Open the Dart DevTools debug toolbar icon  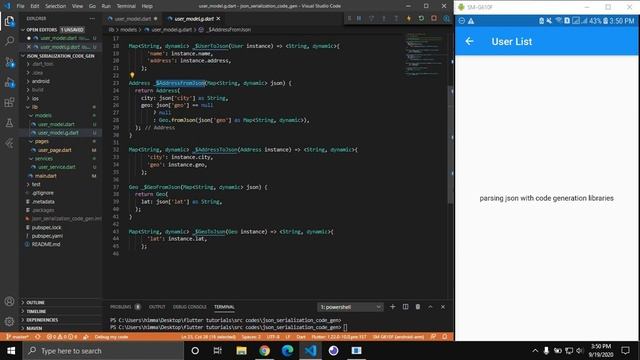(447, 18)
